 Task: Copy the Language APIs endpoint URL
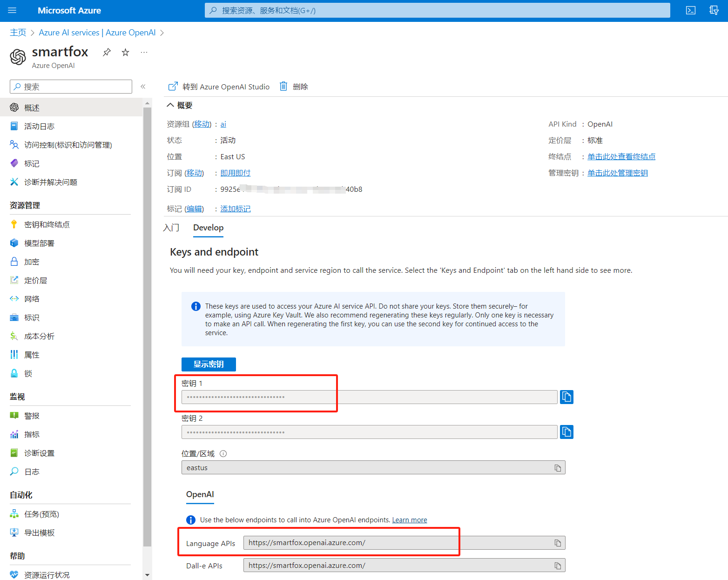point(558,543)
